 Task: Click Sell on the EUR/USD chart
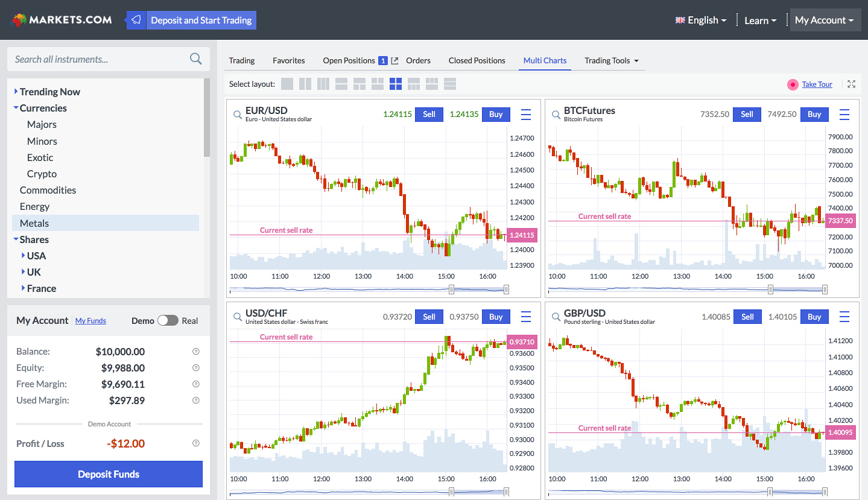pos(429,114)
